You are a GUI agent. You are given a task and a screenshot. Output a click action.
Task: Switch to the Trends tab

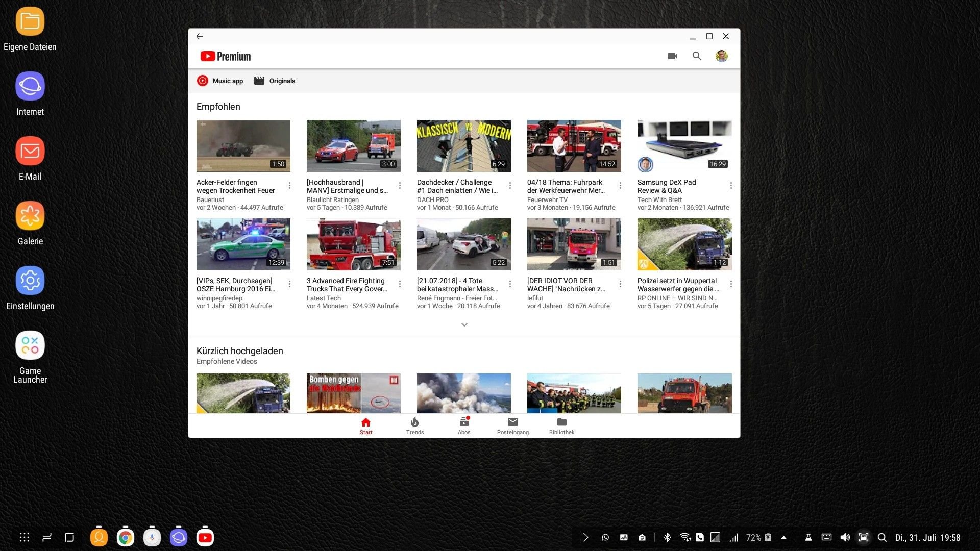coord(415,426)
